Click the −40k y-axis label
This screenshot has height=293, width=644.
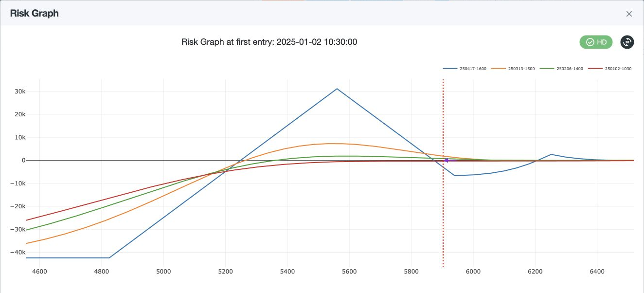(18, 252)
